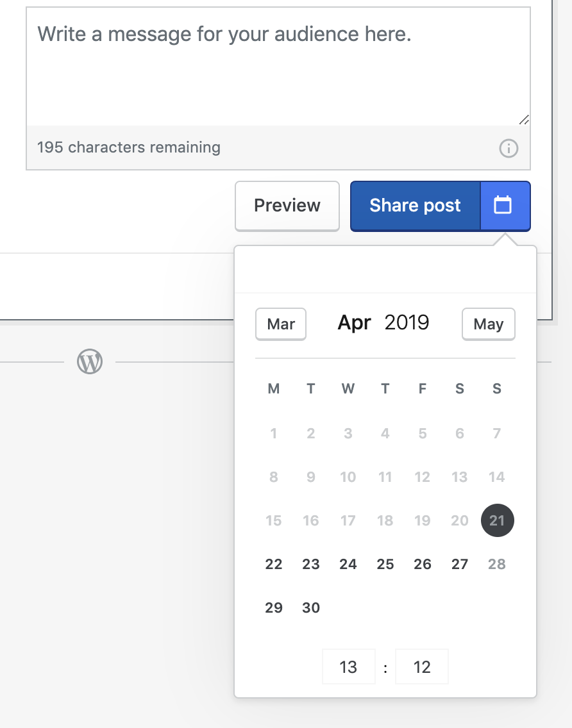Open the scheduling calendar icon
The height and width of the screenshot is (728, 572).
(x=505, y=205)
